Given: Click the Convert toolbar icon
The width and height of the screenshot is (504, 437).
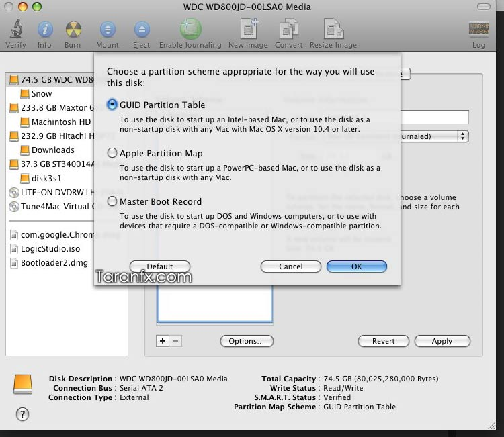Looking at the screenshot, I should [x=289, y=30].
